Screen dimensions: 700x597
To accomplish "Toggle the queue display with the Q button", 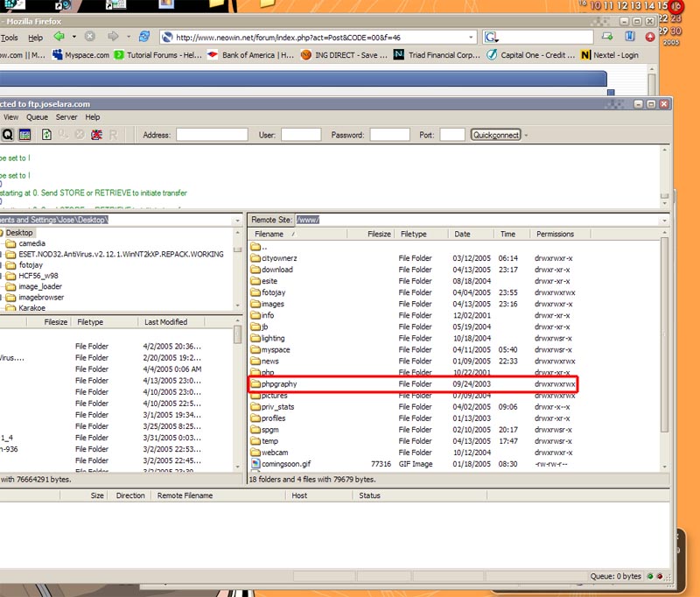I will pos(8,134).
